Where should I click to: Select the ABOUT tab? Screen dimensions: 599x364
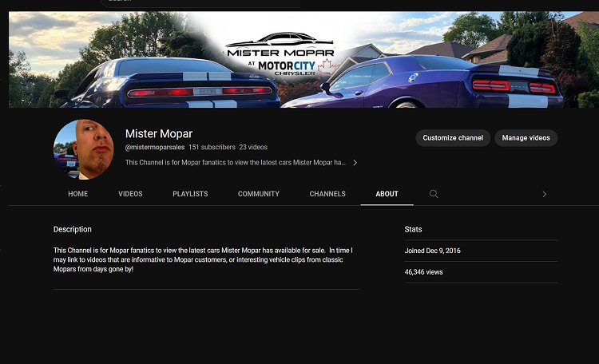tap(387, 194)
